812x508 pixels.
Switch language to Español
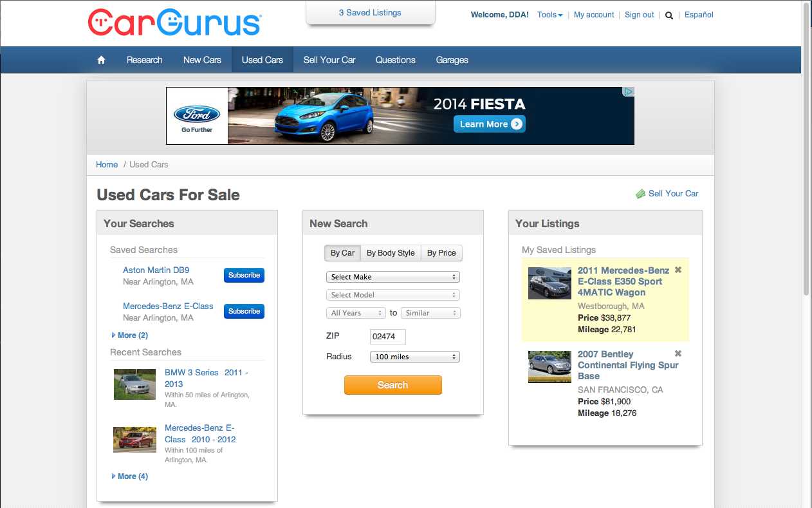[699, 15]
